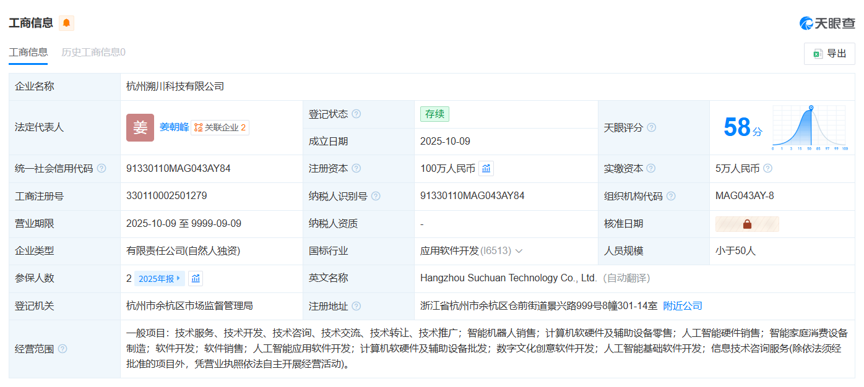Image resolution: width=864 pixels, height=387 pixels.
Task: Click the score distribution chart
Action: point(809,127)
